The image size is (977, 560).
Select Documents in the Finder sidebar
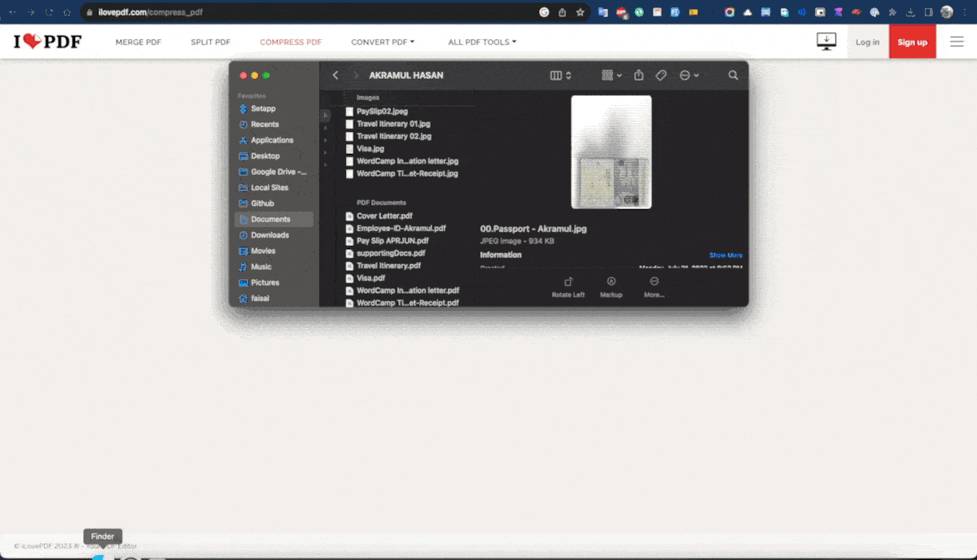(x=274, y=219)
